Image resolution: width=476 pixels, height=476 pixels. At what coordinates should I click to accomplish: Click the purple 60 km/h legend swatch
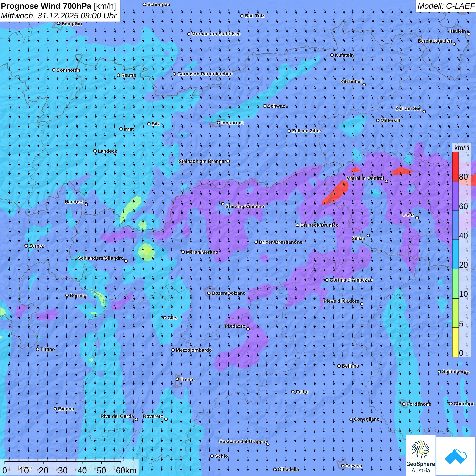click(x=455, y=196)
